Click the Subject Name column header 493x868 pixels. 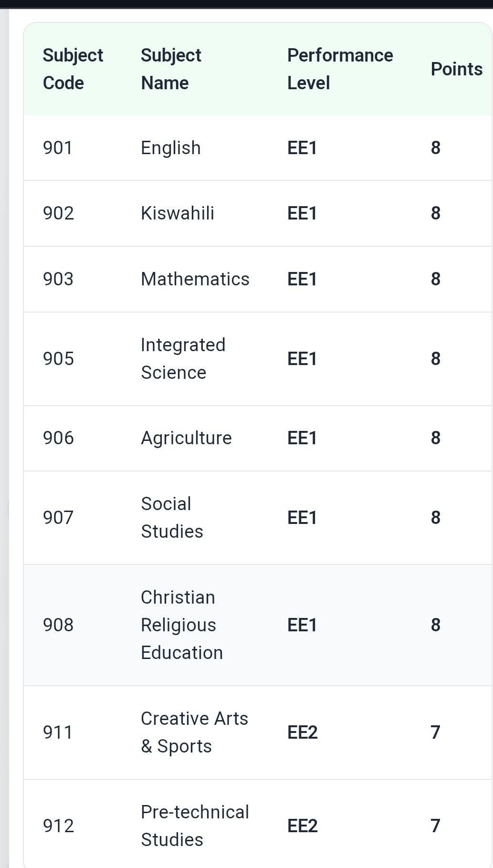coord(171,69)
